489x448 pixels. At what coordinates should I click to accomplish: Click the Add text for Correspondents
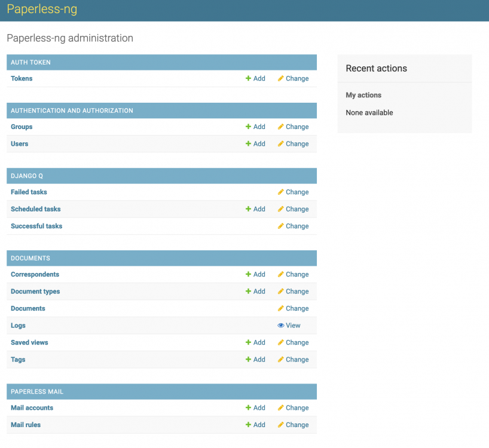click(x=259, y=274)
